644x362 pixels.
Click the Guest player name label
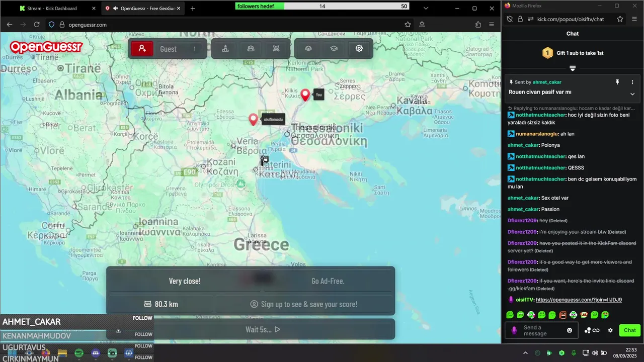168,49
